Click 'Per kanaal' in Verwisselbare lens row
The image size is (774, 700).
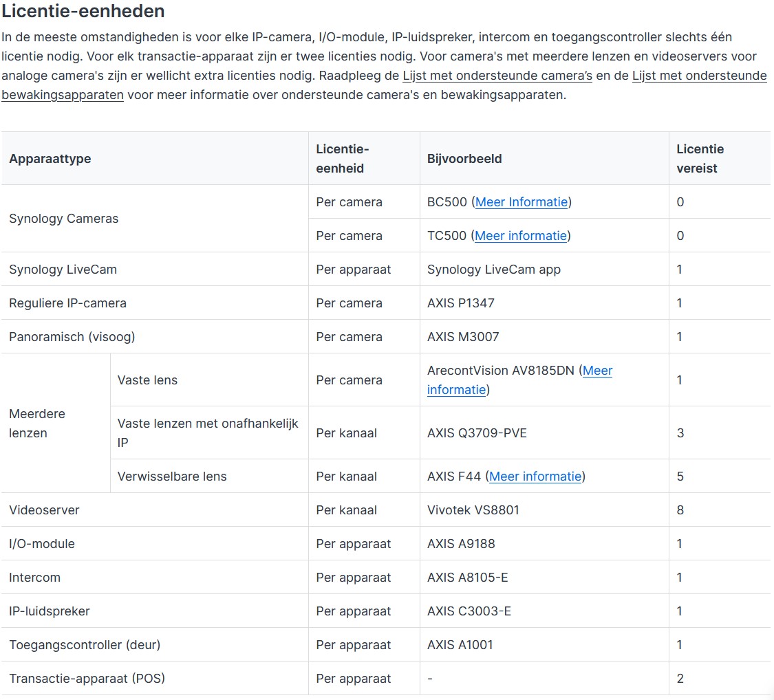pyautogui.click(x=347, y=477)
